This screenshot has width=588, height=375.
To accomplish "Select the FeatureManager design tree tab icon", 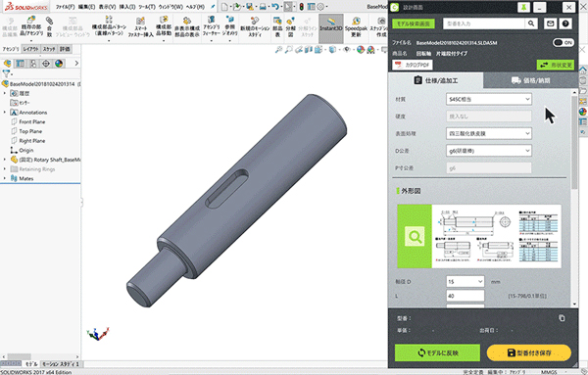I will pyautogui.click(x=7, y=64).
